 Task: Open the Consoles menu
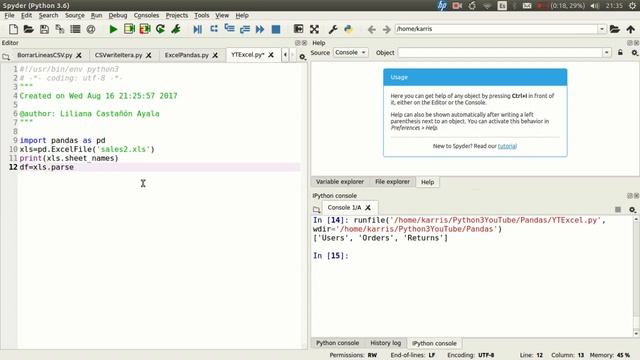point(146,15)
